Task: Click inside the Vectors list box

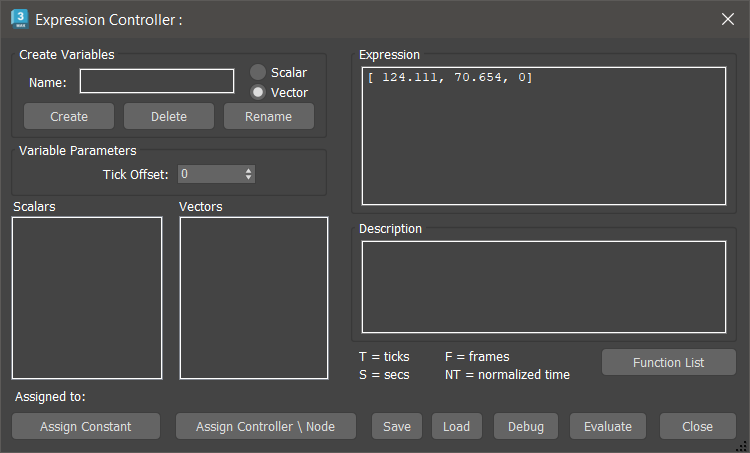Action: 254,298
